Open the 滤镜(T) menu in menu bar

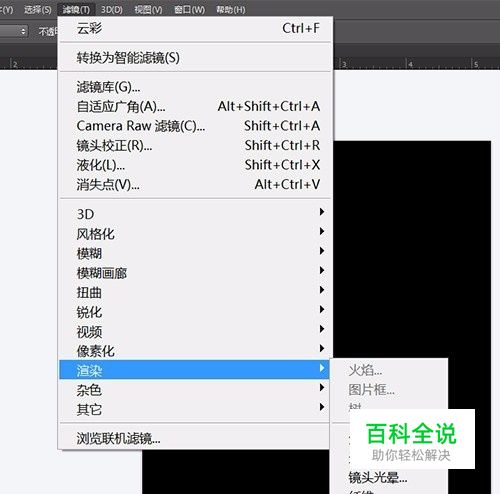click(x=76, y=9)
